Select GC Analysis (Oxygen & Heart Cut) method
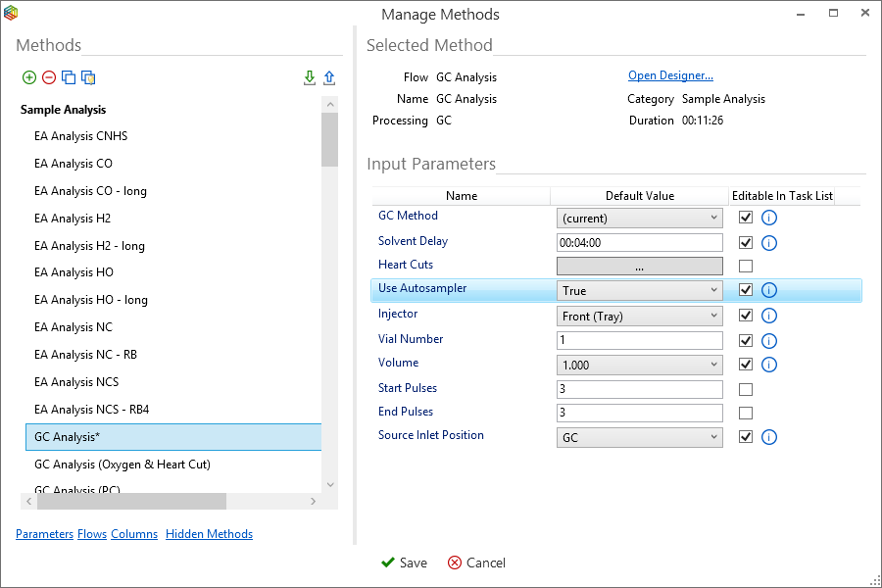Viewport: 882px width, 588px height. pos(122,465)
